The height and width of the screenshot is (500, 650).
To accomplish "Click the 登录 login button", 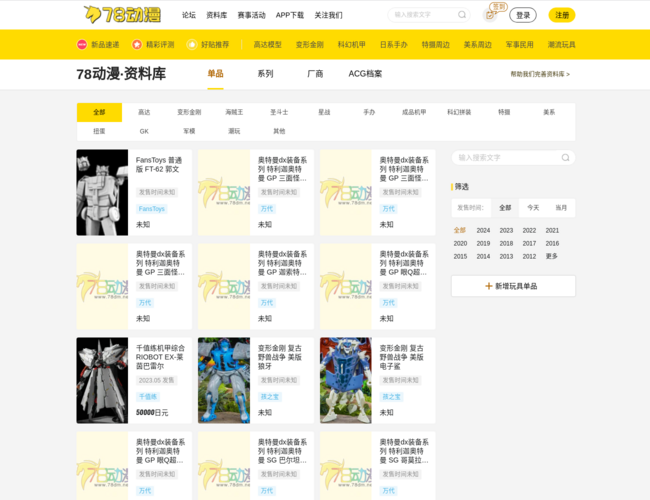I will [523, 15].
